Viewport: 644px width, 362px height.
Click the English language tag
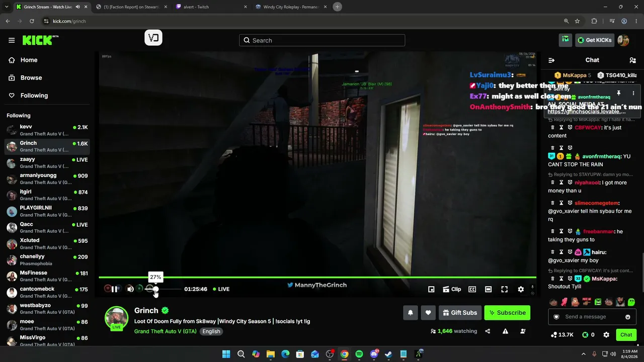click(x=211, y=331)
